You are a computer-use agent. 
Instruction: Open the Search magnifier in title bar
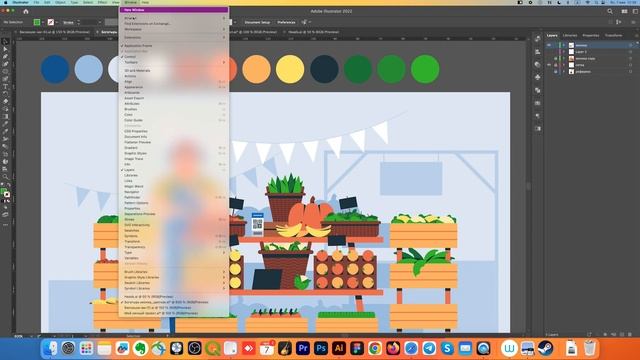(x=610, y=11)
